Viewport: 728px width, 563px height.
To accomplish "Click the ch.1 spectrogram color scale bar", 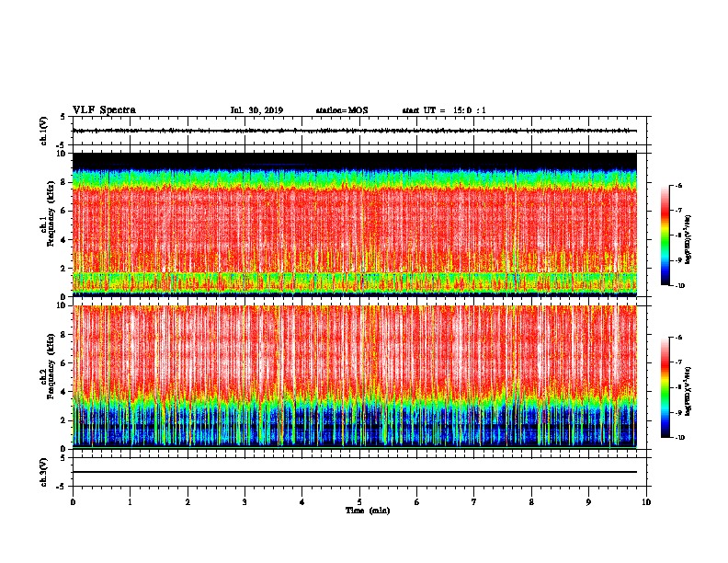I will tap(665, 236).
